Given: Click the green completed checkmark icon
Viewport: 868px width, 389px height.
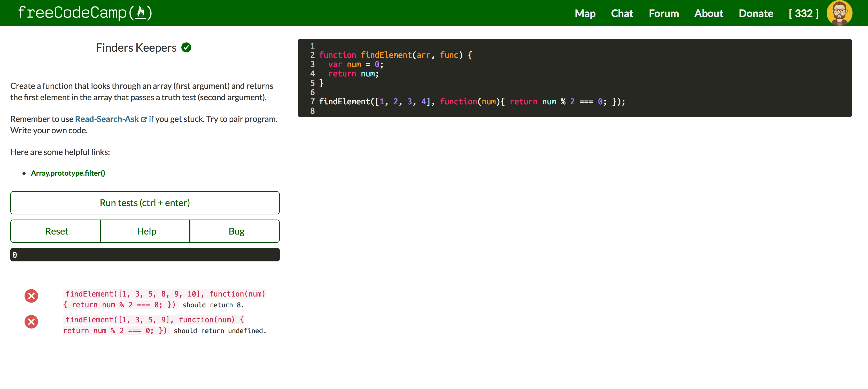Looking at the screenshot, I should (186, 48).
